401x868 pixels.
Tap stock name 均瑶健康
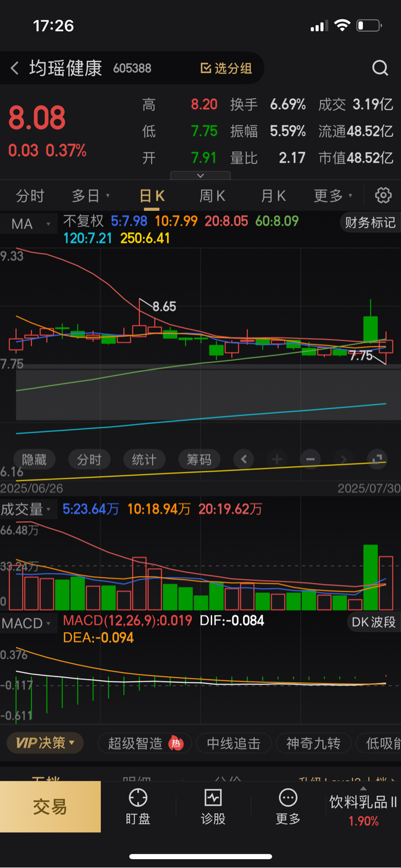tap(65, 68)
